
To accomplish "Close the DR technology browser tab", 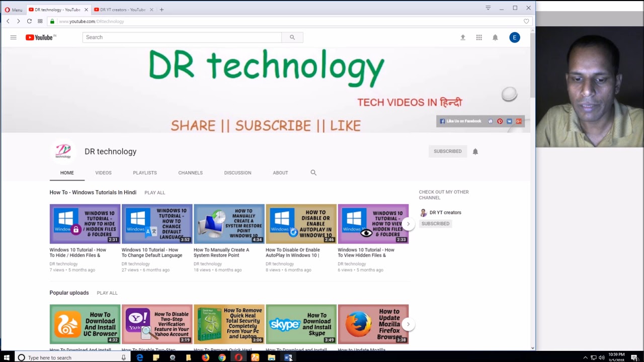I will click(86, 10).
